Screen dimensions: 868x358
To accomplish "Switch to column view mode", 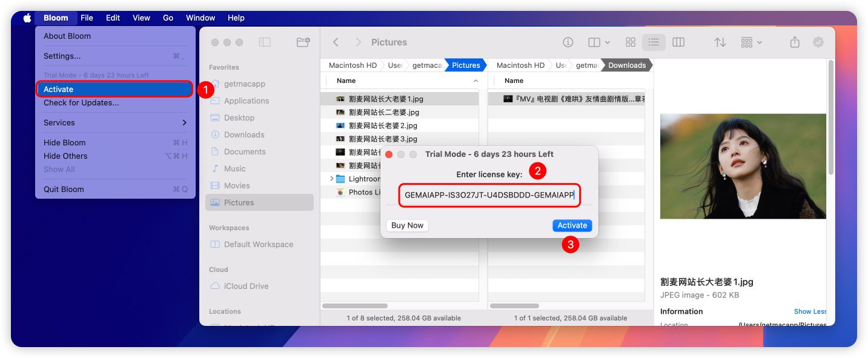I will coord(678,42).
